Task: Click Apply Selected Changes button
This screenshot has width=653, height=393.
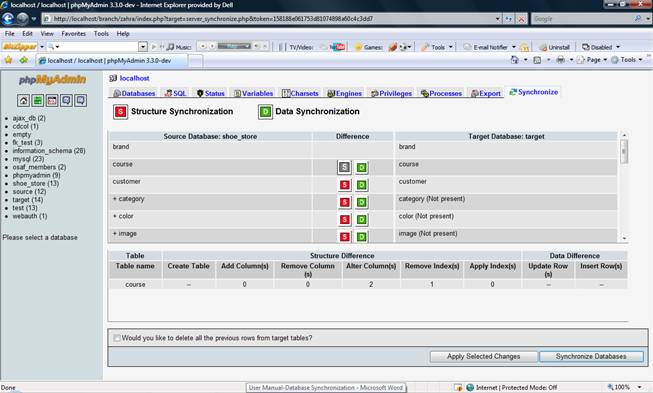Action: click(484, 356)
